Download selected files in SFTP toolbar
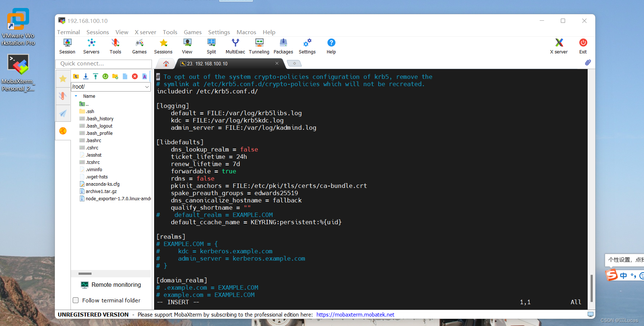Image resolution: width=644 pixels, height=326 pixels. pyautogui.click(x=86, y=76)
